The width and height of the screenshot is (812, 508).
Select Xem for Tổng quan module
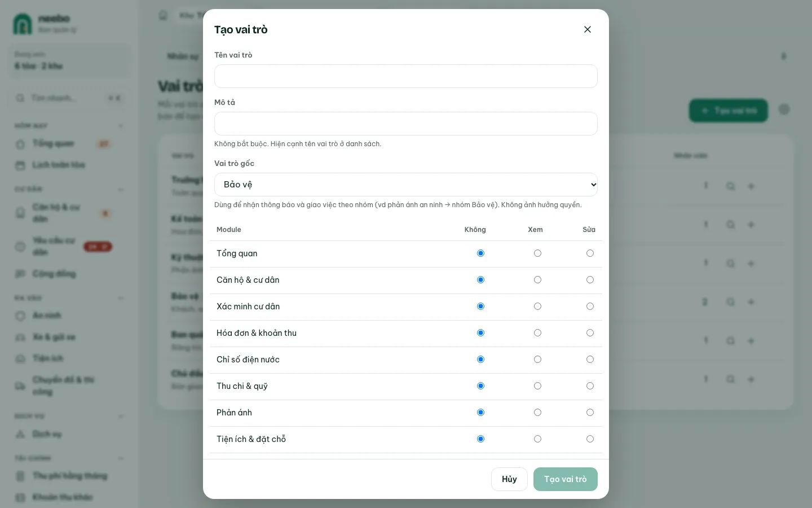[537, 253]
